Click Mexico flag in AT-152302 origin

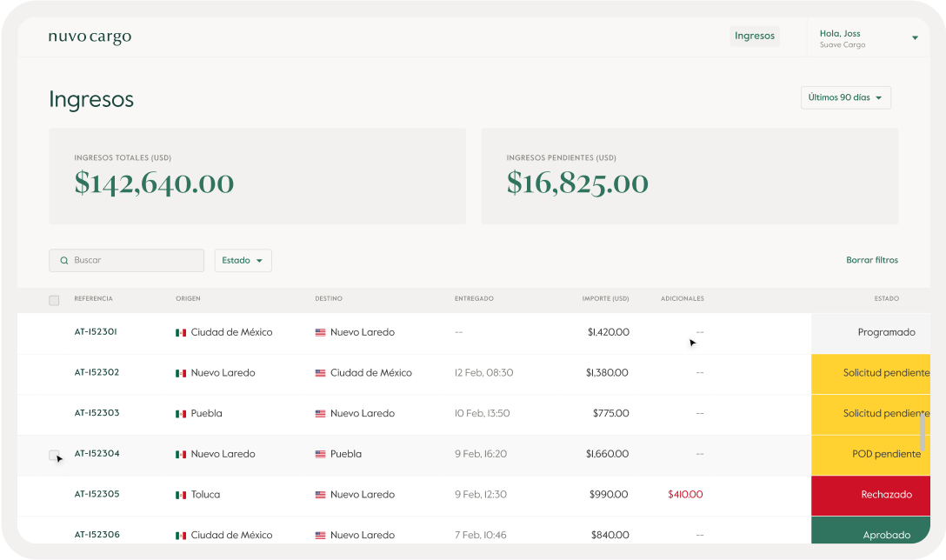tap(181, 373)
